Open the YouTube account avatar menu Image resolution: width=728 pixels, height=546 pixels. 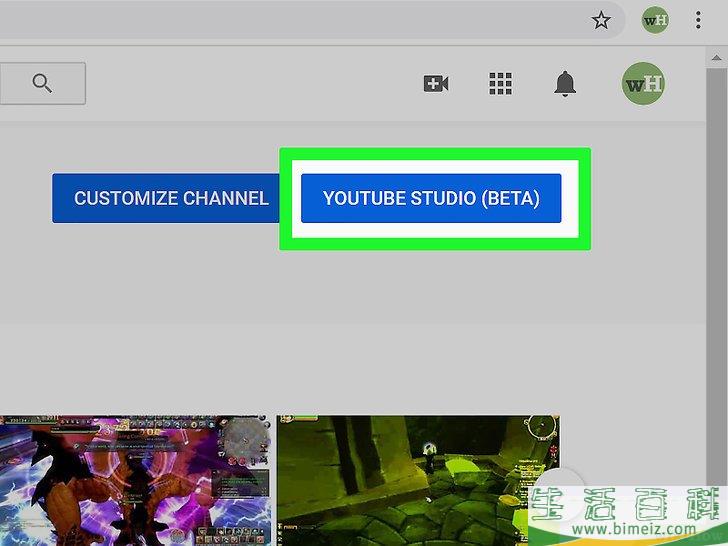pyautogui.click(x=643, y=84)
